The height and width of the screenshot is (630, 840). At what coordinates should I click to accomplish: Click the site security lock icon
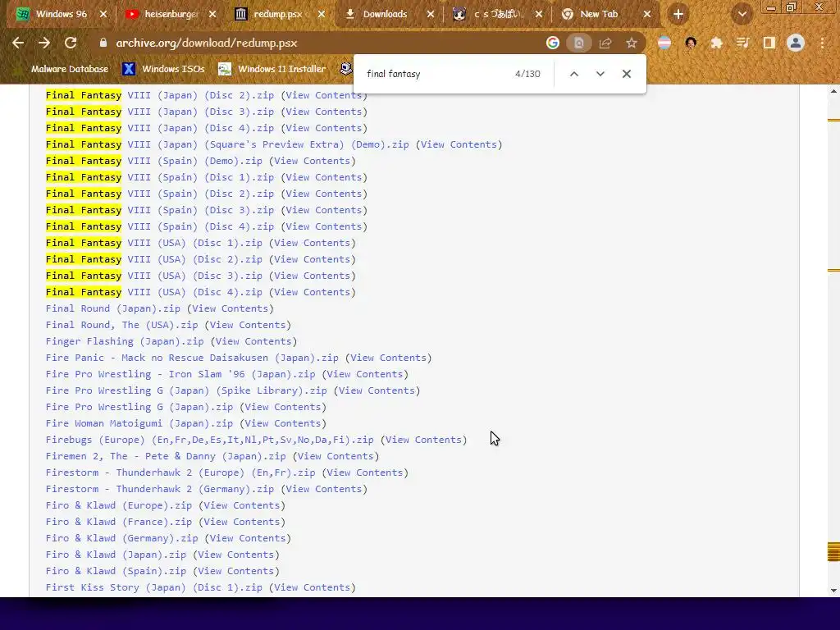(103, 43)
